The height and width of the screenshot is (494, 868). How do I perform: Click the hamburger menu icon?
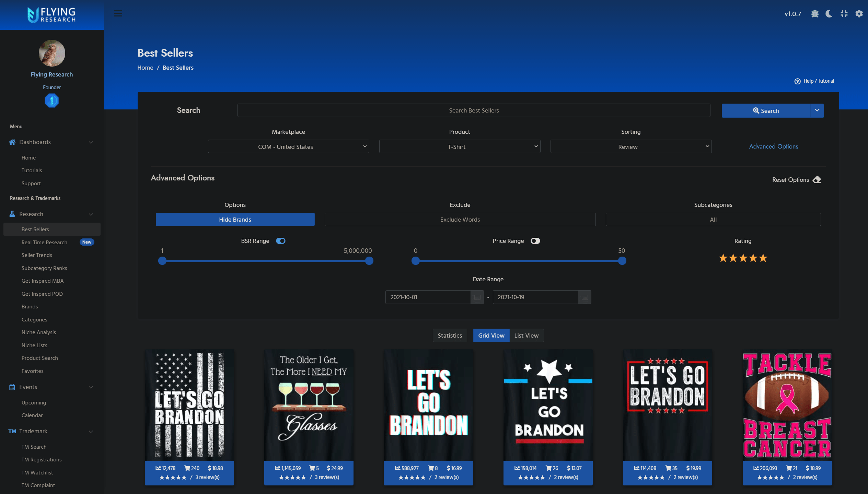[118, 14]
